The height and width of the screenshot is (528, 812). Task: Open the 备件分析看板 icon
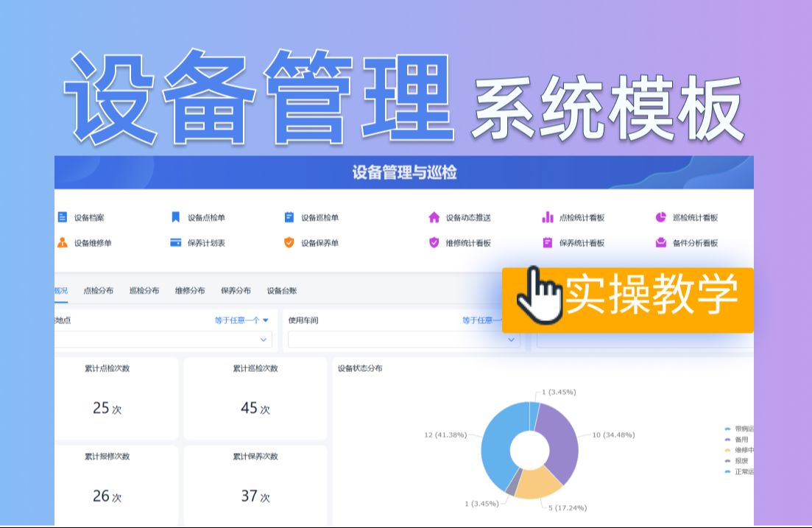coord(661,242)
